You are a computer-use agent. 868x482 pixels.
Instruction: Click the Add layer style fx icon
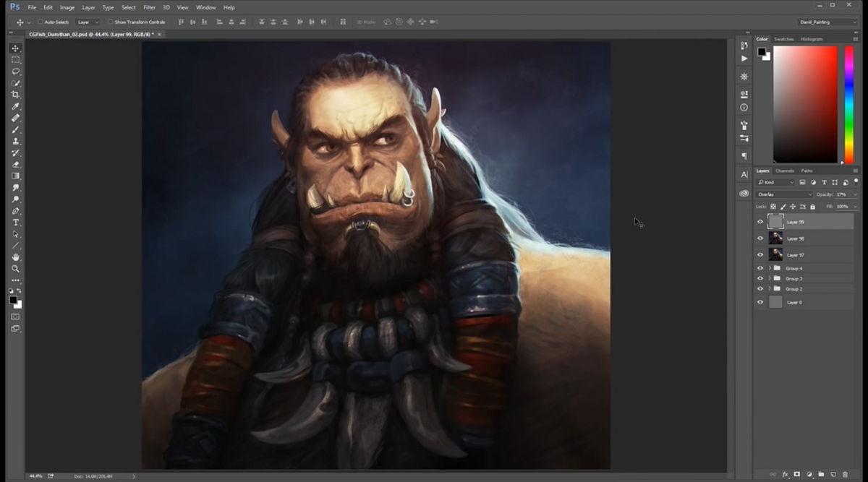coord(785,474)
